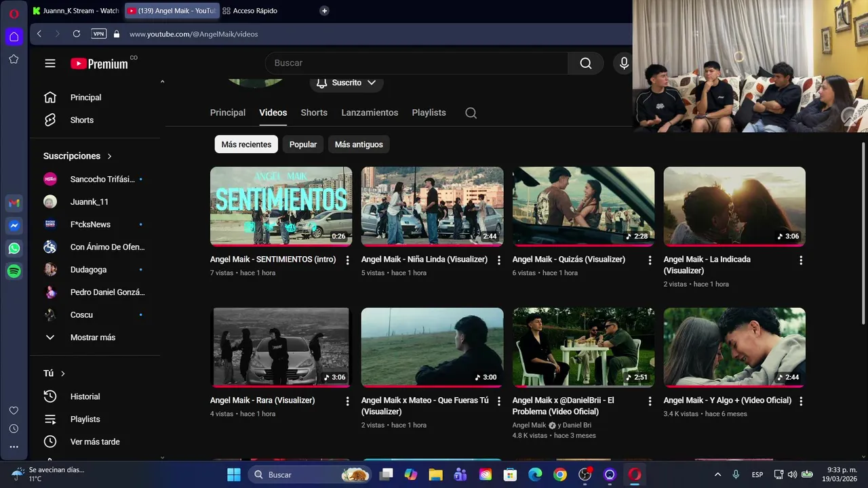Open options menu for El Problema video
Image resolution: width=868 pixels, height=488 pixels.
pos(650,401)
